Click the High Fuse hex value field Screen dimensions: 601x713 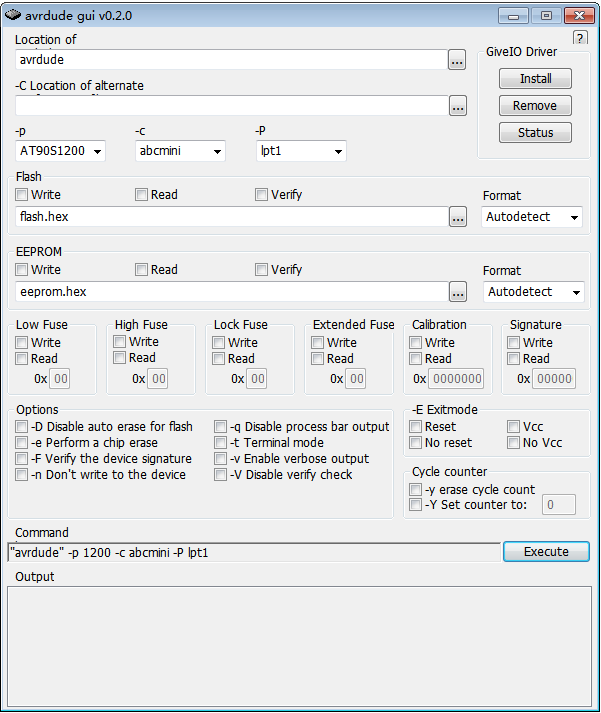click(158, 379)
